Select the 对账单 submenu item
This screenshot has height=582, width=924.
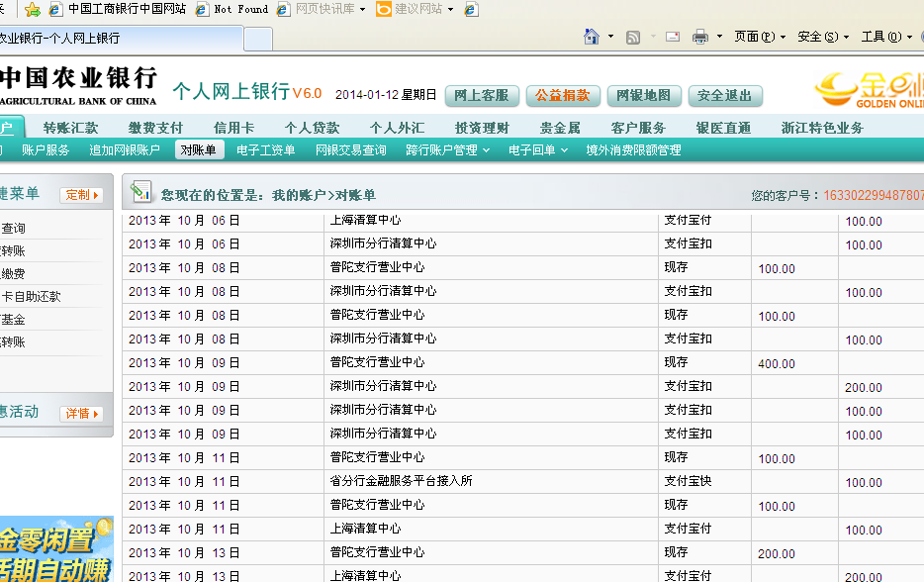pyautogui.click(x=199, y=150)
